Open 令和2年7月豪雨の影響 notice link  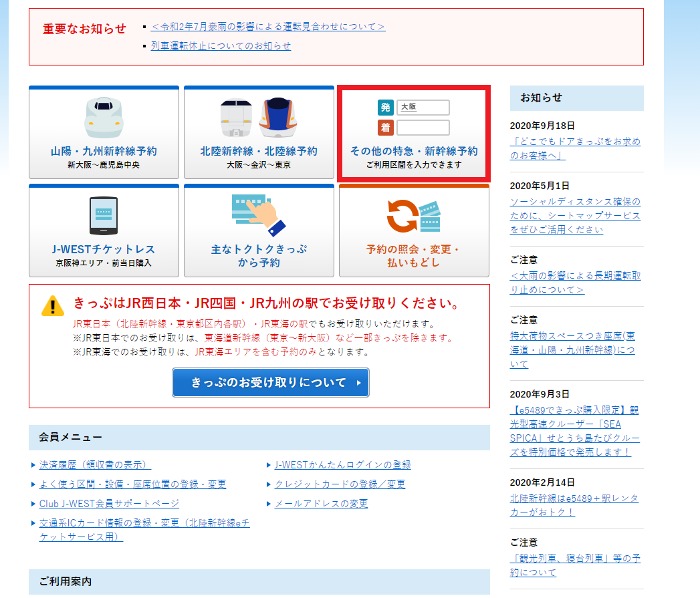coord(268,27)
